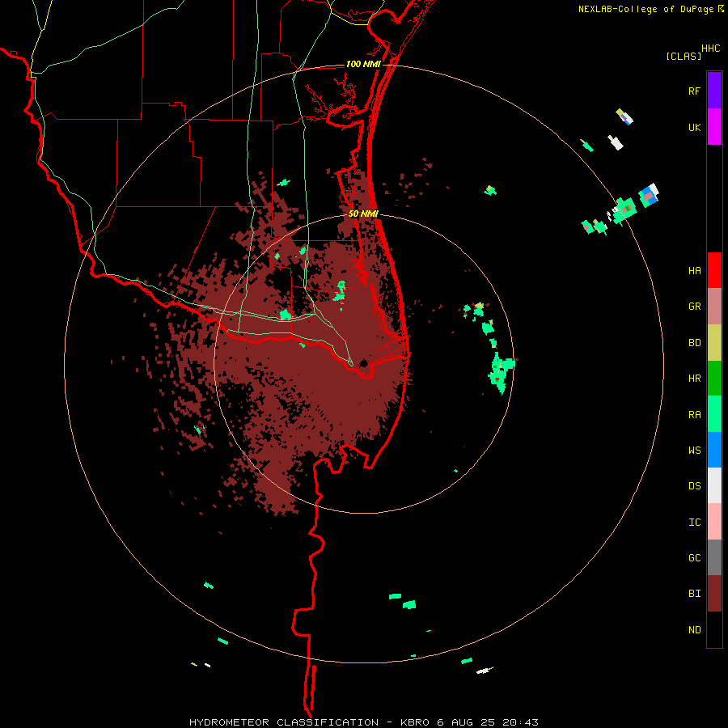Click the HA legend label

coord(694,271)
